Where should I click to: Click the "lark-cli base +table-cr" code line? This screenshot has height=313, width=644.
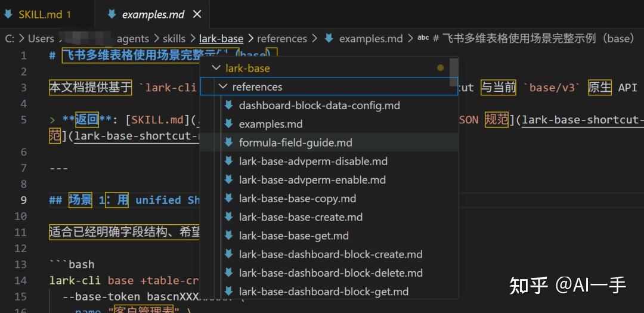125,281
